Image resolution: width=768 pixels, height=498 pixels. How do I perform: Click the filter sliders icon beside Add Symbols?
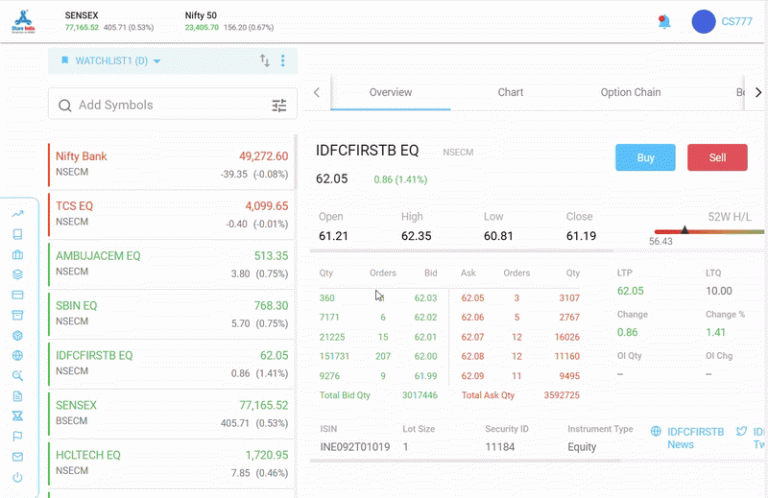279,105
